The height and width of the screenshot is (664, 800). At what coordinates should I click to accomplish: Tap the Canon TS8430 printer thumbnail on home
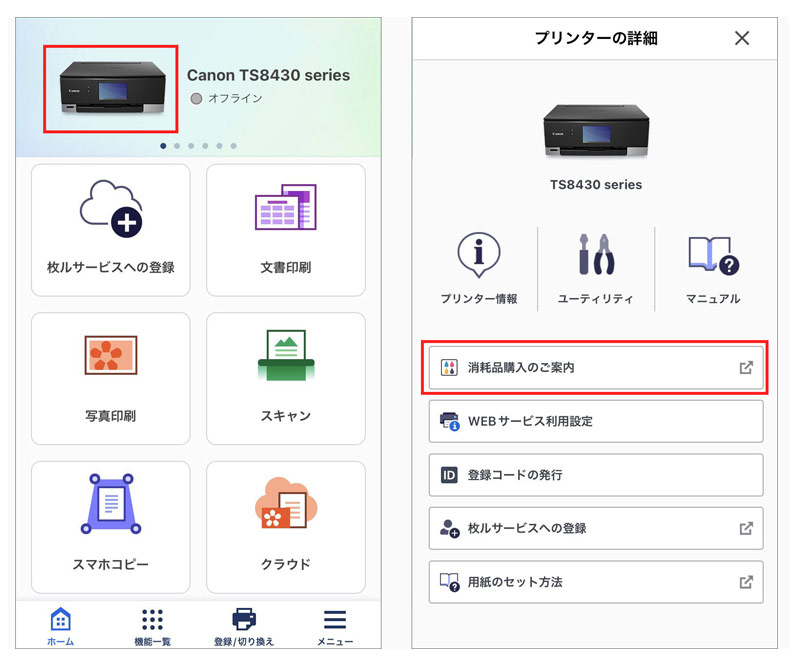coord(110,88)
